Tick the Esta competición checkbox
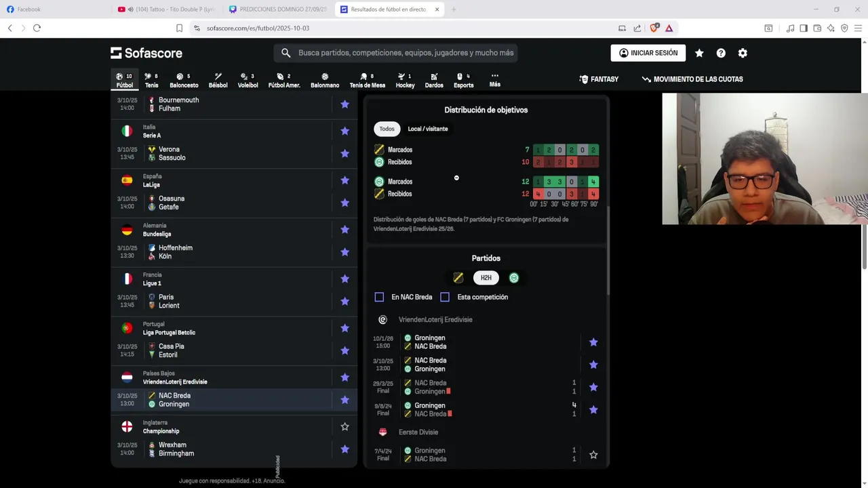 [445, 297]
